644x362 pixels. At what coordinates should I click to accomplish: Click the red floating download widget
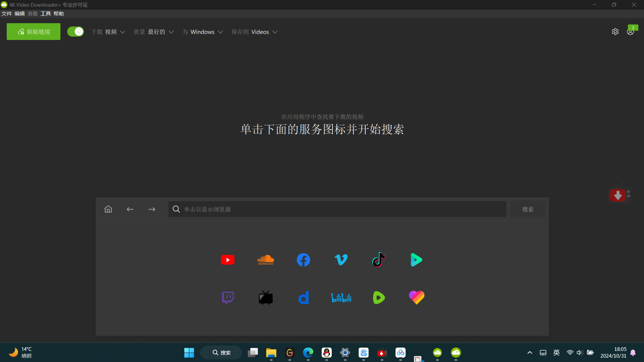pos(617,195)
